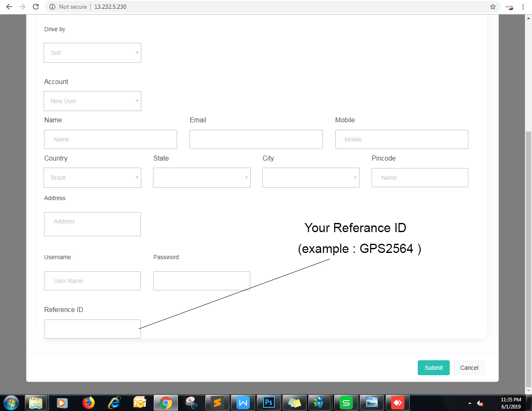Open Sublime Text from the taskbar

coord(217,403)
